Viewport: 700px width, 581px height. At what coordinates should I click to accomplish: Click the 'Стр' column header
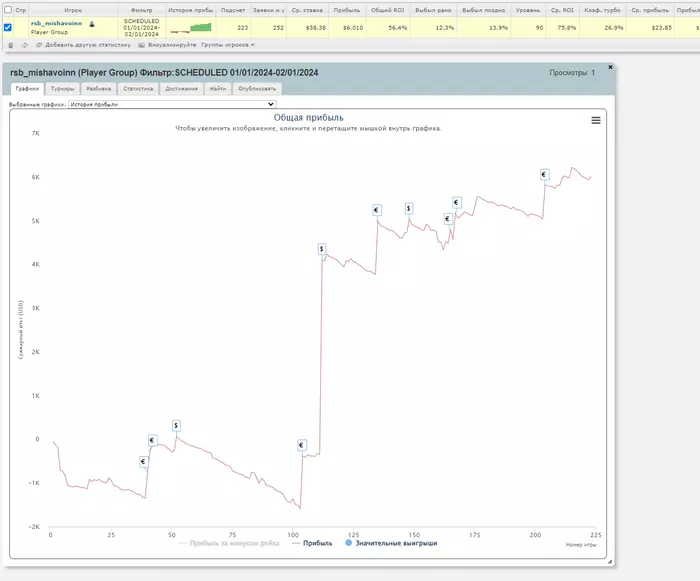click(21, 10)
